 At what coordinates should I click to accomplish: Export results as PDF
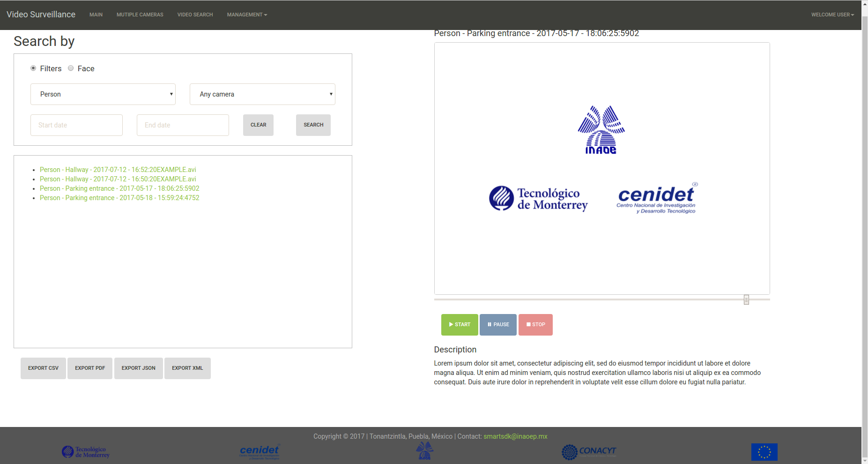coord(90,368)
